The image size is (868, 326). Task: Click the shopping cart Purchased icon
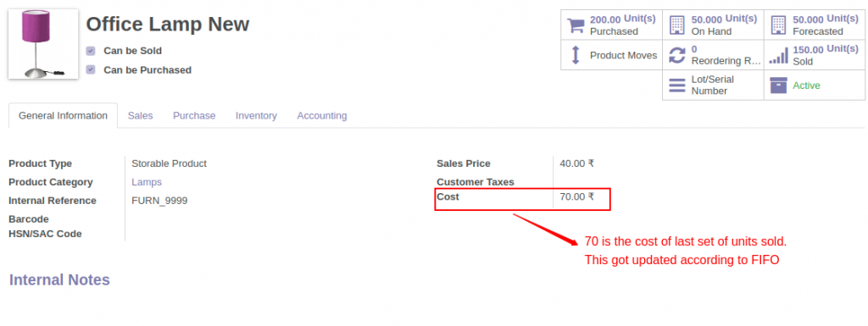pyautogui.click(x=576, y=25)
